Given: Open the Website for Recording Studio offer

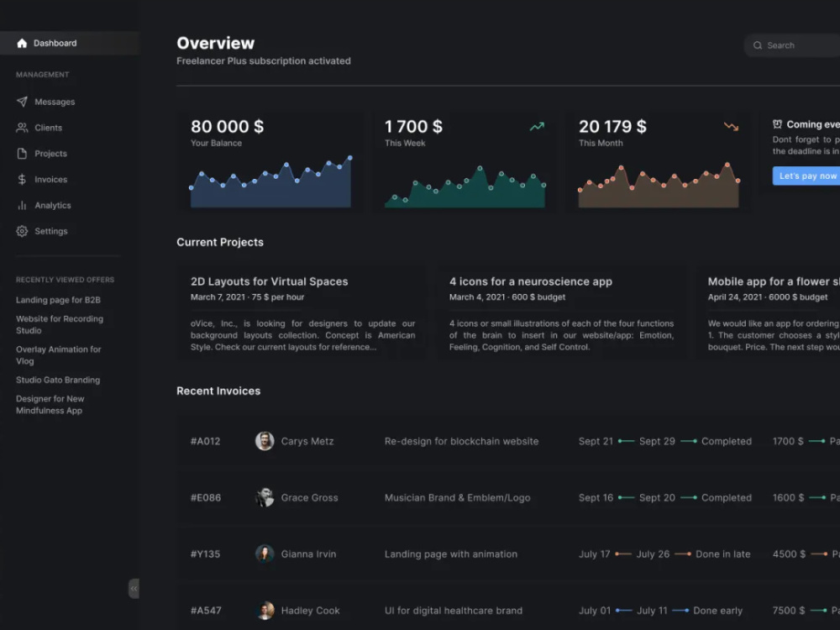Looking at the screenshot, I should coord(60,324).
